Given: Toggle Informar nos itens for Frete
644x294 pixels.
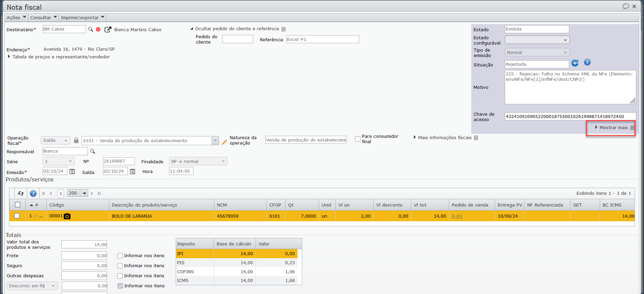Looking at the screenshot, I should pyautogui.click(x=120, y=256).
